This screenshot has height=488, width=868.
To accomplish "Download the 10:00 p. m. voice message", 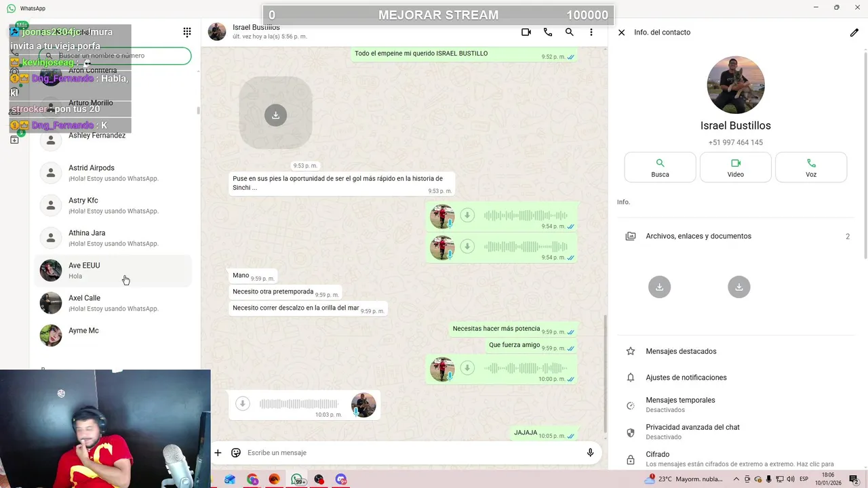I will click(x=467, y=368).
